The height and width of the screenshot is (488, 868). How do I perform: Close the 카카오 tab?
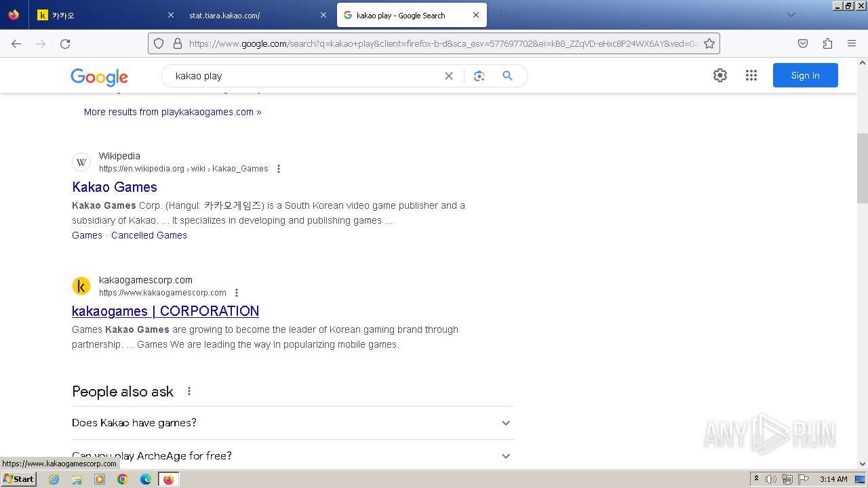pos(171,15)
